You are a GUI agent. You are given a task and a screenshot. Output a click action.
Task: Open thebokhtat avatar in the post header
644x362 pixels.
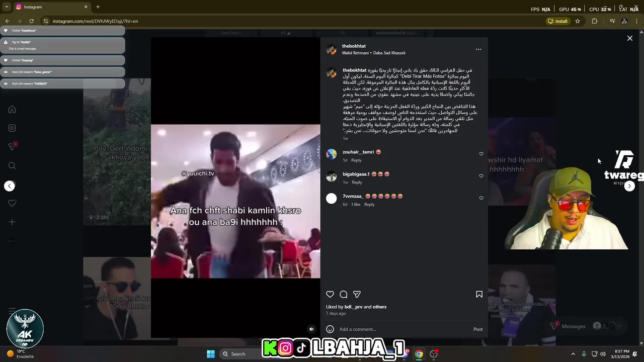332,49
